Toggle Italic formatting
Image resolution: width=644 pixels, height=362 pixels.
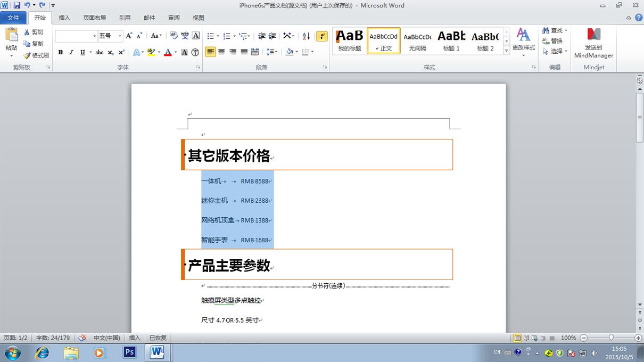(x=71, y=52)
